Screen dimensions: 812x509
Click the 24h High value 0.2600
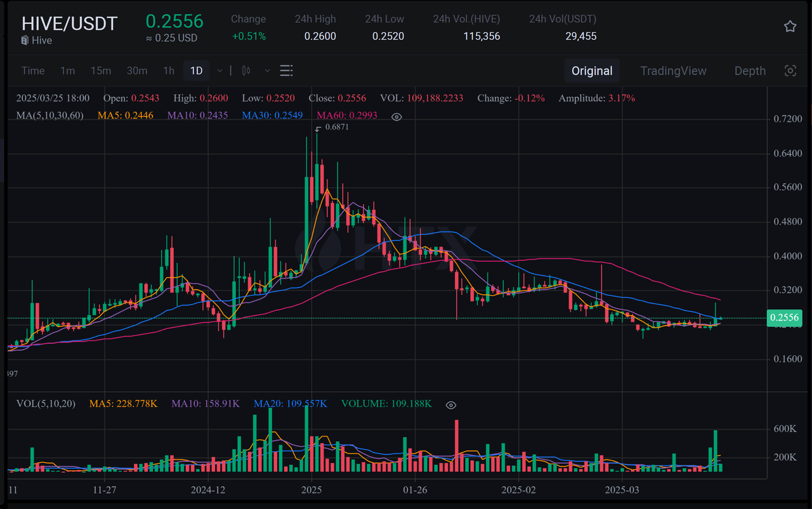coord(320,36)
